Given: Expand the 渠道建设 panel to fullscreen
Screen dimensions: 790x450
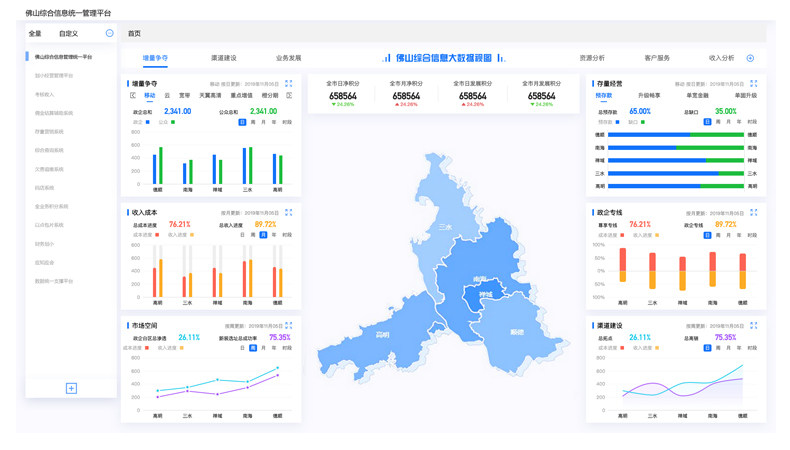Looking at the screenshot, I should [x=754, y=326].
